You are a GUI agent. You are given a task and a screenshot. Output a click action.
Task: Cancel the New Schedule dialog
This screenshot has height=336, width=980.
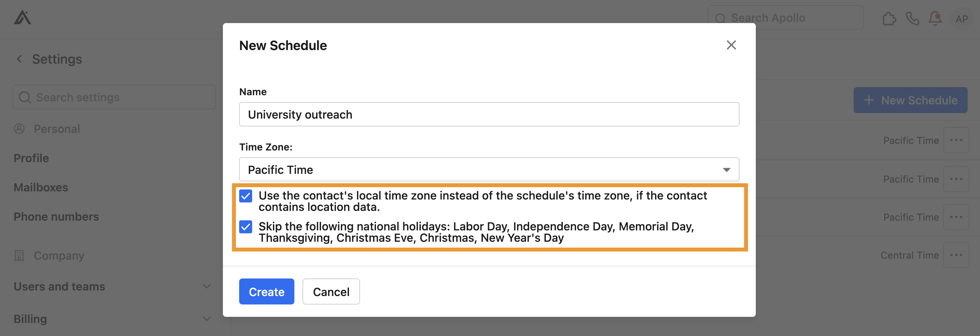click(x=330, y=291)
